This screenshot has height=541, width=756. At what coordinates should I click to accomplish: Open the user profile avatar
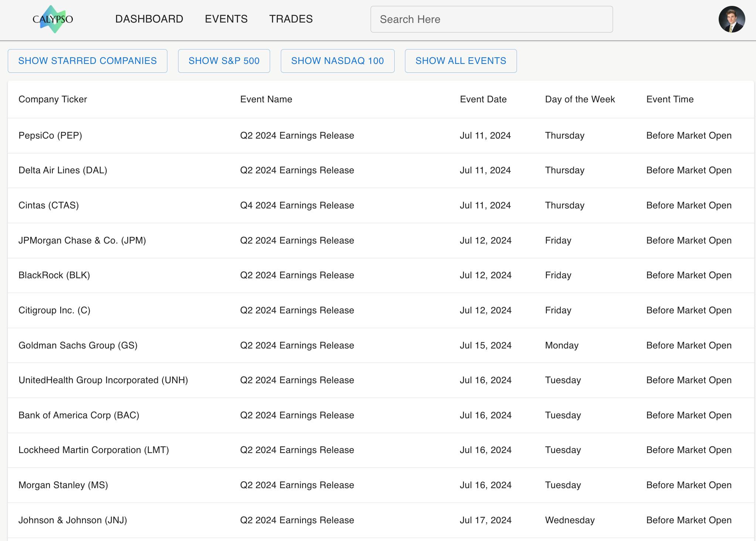(732, 19)
